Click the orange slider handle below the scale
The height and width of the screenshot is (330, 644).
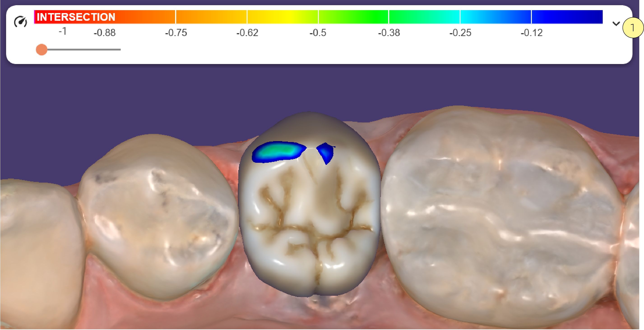[x=42, y=49]
